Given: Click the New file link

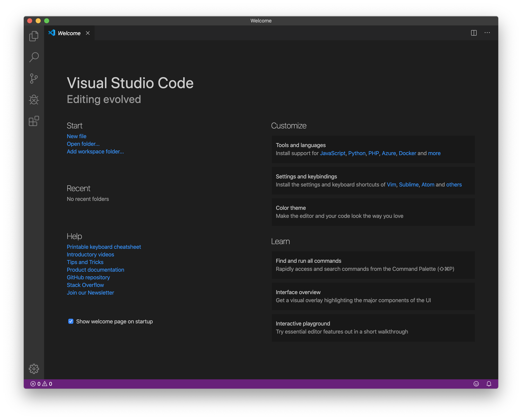Looking at the screenshot, I should tap(77, 136).
